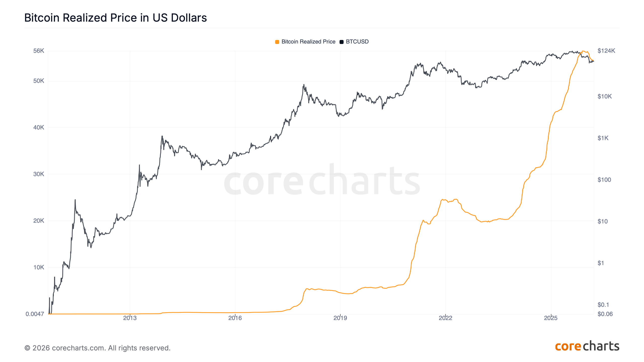Screen dimensions: 644x362
Task: Click the copyright corecharts.com footer text
Action: [x=97, y=348]
